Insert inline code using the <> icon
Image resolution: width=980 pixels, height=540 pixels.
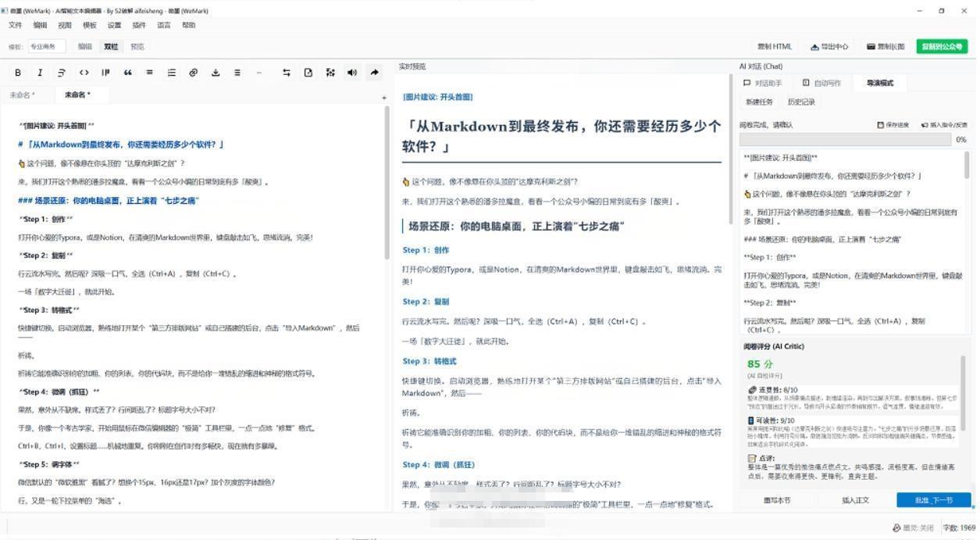(x=84, y=72)
